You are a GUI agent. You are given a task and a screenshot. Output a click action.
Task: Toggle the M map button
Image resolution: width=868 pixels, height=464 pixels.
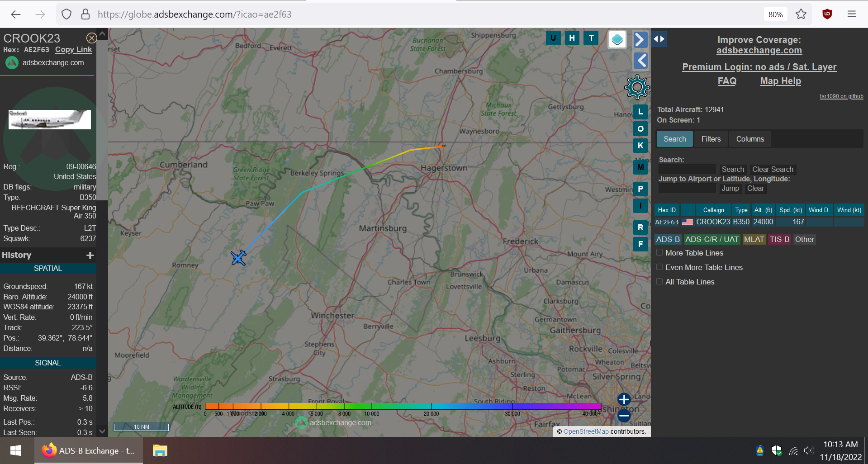click(640, 167)
